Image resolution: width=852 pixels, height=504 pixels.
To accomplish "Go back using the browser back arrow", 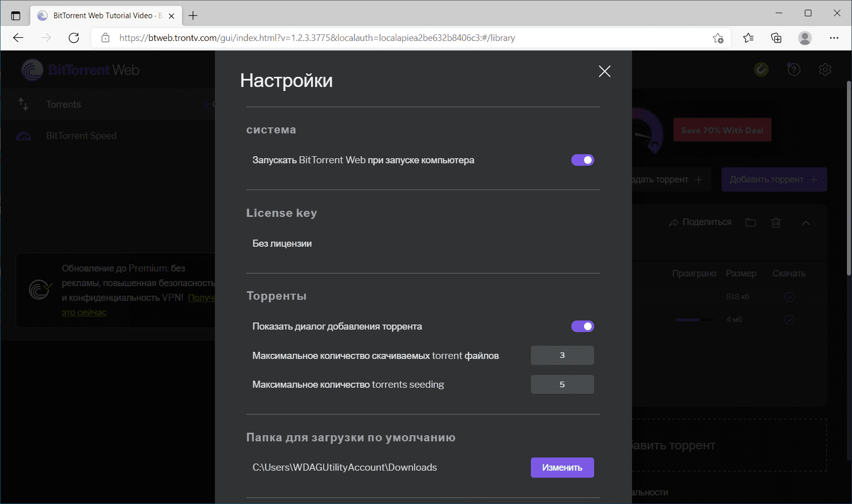I will 19,38.
